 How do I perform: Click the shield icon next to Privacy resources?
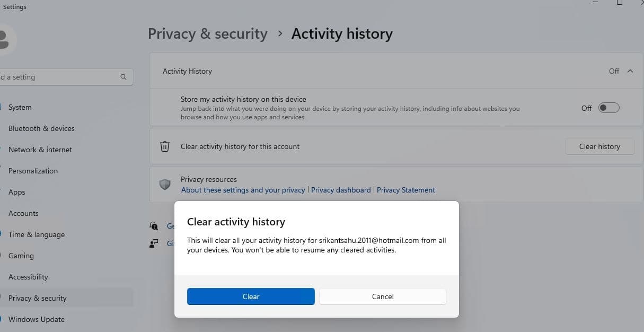pos(165,185)
